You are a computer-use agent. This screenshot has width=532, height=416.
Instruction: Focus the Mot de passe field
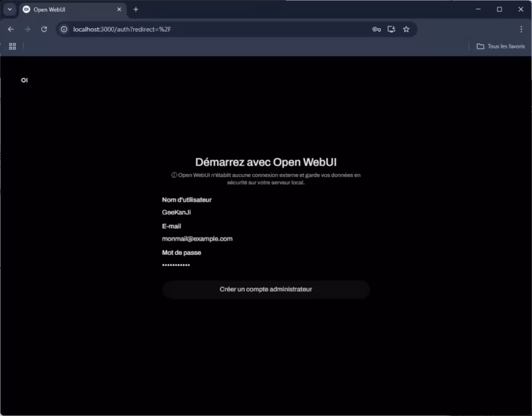point(266,265)
